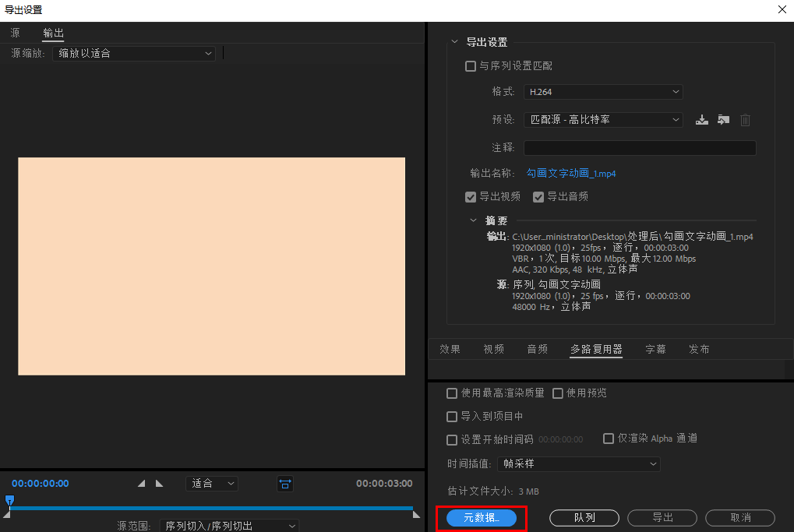794x532 pixels.
Task: Click the start timecode value field
Action: [560, 439]
